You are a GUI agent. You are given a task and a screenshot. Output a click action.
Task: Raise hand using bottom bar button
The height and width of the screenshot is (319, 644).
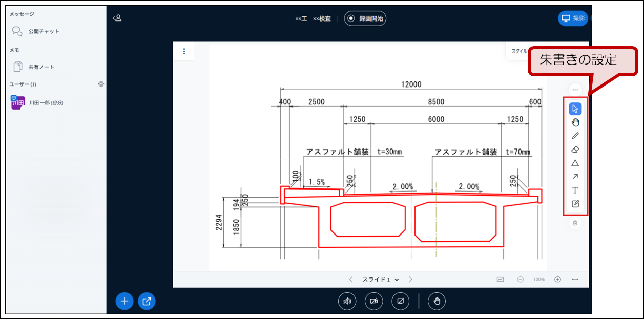point(437,301)
